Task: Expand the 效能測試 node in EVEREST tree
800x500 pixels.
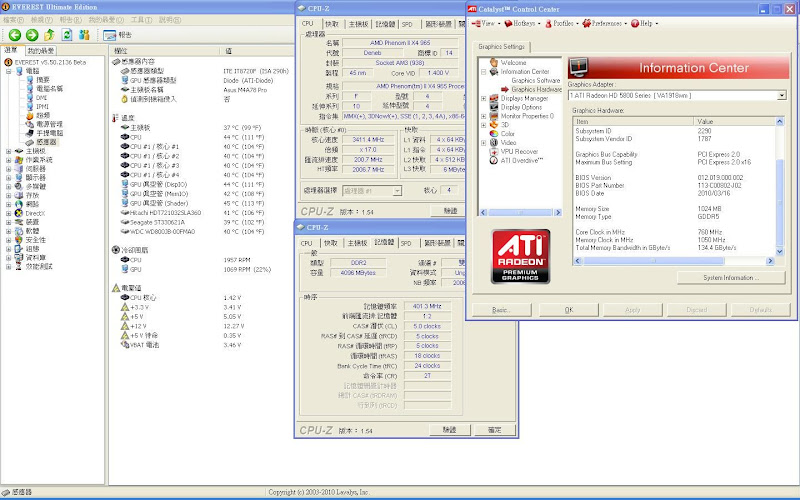Action: [x=9, y=266]
